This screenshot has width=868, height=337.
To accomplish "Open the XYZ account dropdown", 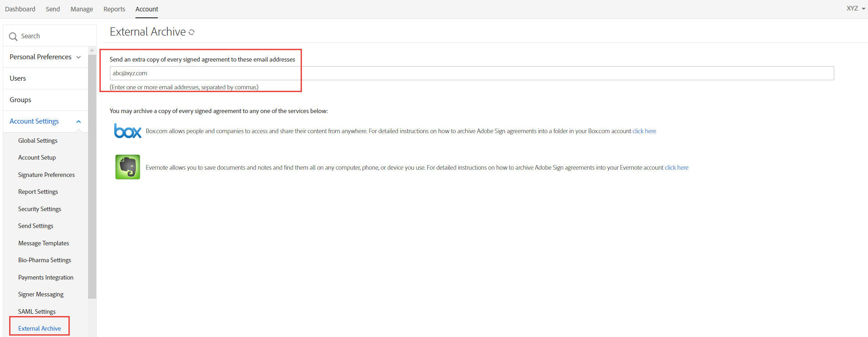I will (856, 9).
